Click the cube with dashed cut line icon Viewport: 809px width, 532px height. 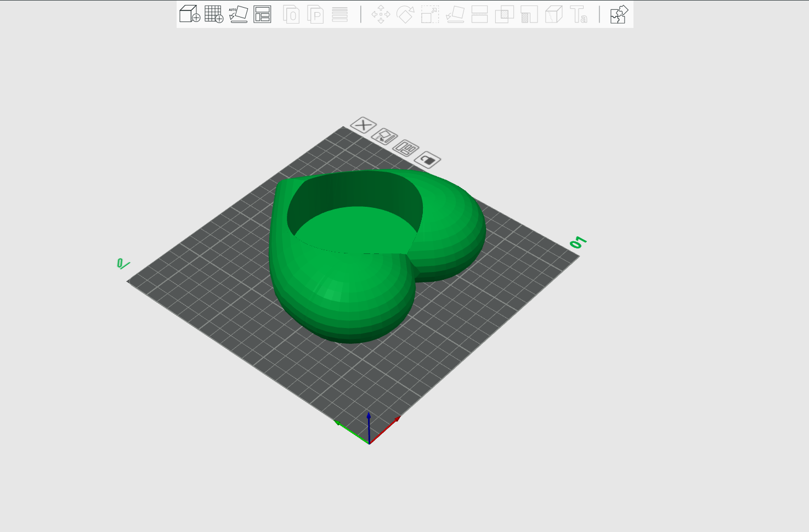click(x=554, y=14)
